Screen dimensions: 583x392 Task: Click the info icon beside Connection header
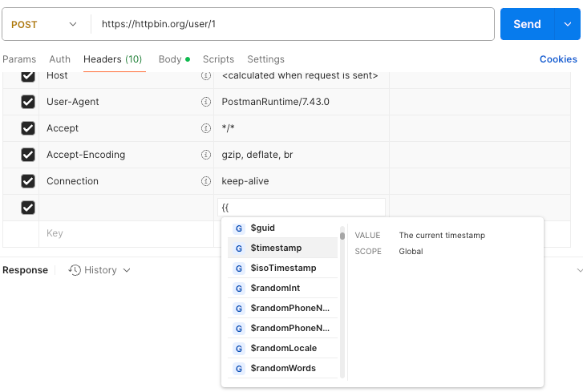click(205, 181)
